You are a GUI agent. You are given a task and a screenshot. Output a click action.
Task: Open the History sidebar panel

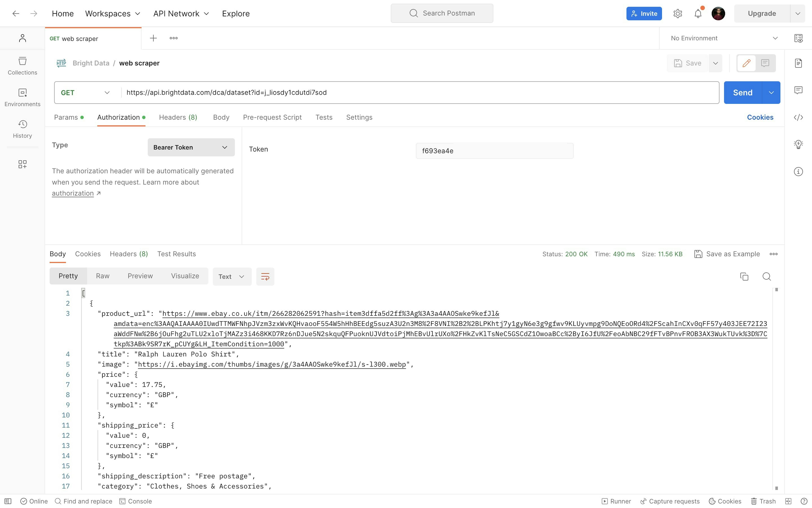[x=22, y=129]
